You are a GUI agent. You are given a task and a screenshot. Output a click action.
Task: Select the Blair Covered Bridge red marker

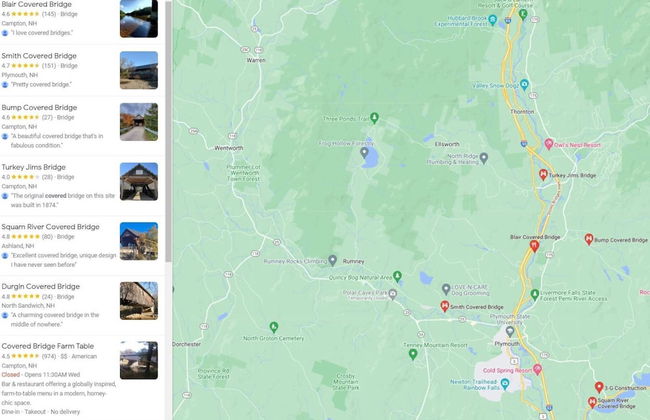click(x=534, y=246)
